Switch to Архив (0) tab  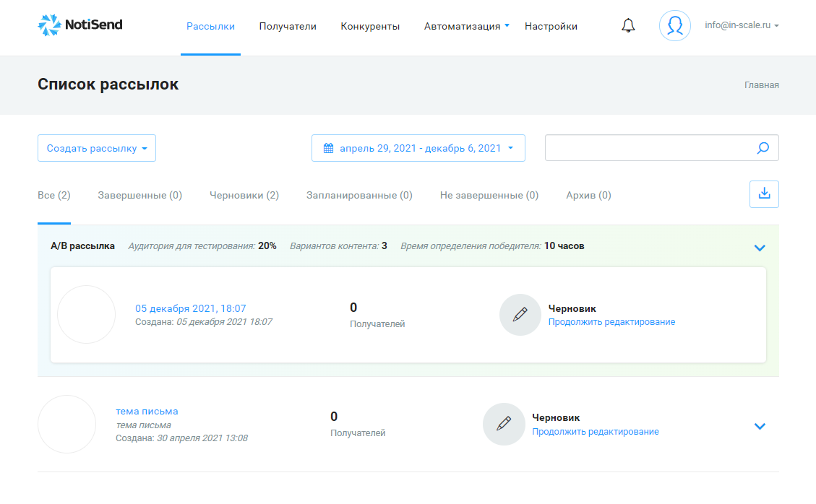[x=588, y=195]
